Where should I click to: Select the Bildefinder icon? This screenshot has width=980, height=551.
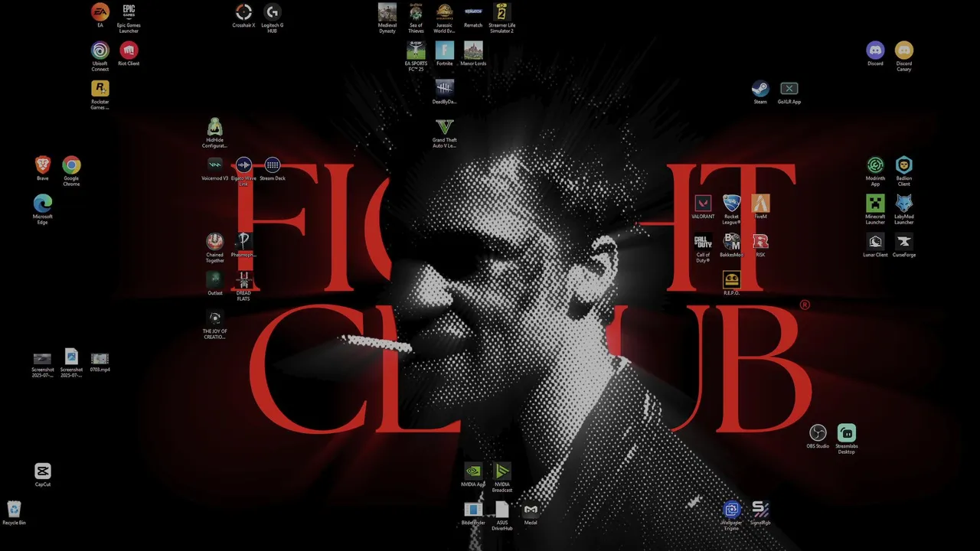tap(473, 510)
